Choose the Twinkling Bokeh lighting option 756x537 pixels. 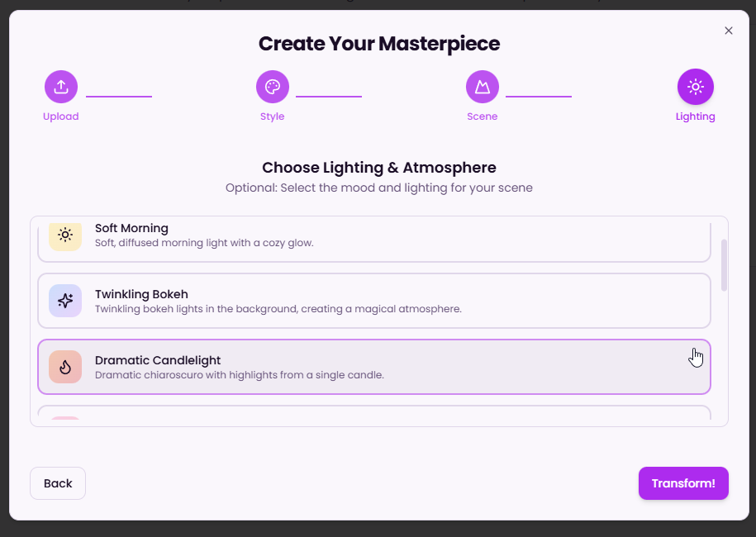pos(373,301)
